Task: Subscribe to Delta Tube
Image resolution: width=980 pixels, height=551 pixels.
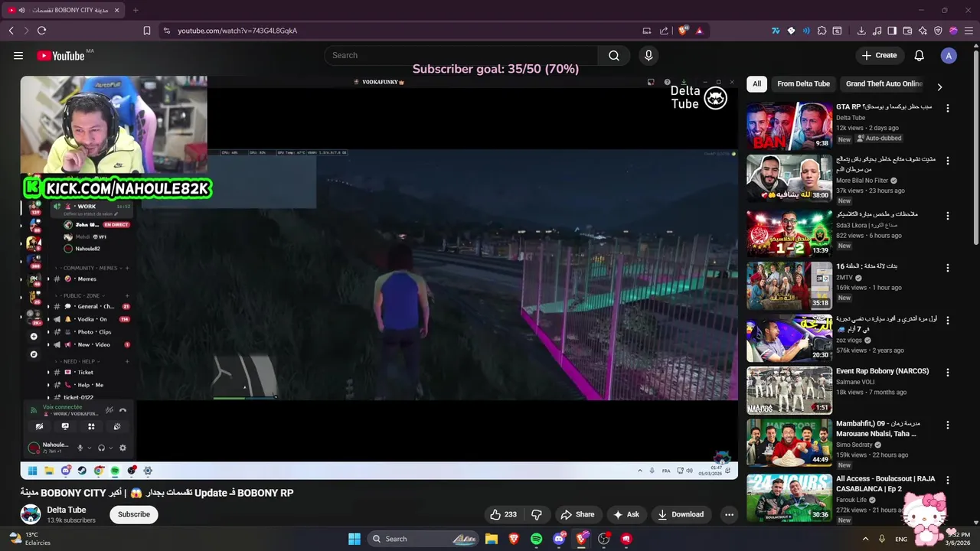Action: pos(134,514)
